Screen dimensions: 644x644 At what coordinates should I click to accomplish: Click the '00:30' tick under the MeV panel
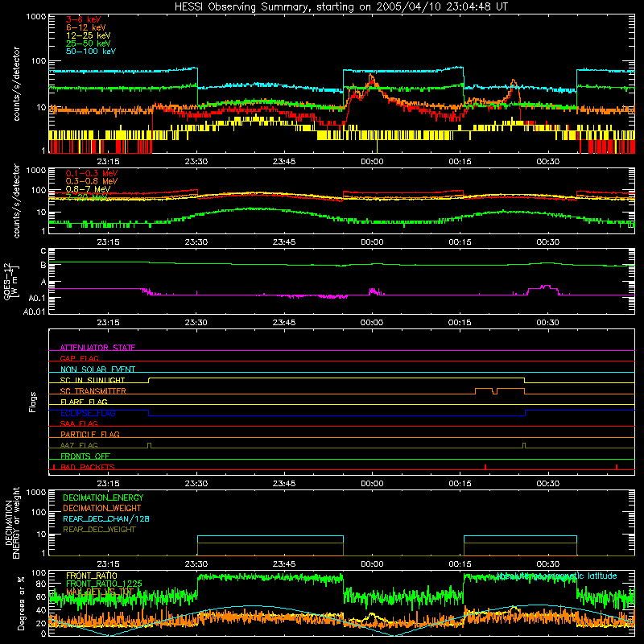click(x=548, y=242)
